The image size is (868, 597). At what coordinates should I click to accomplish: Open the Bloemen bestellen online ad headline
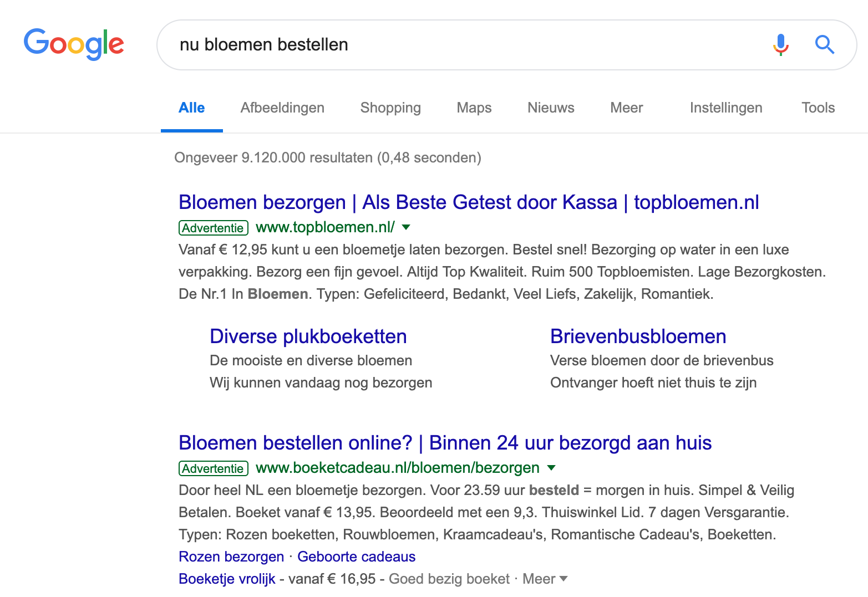tap(445, 443)
